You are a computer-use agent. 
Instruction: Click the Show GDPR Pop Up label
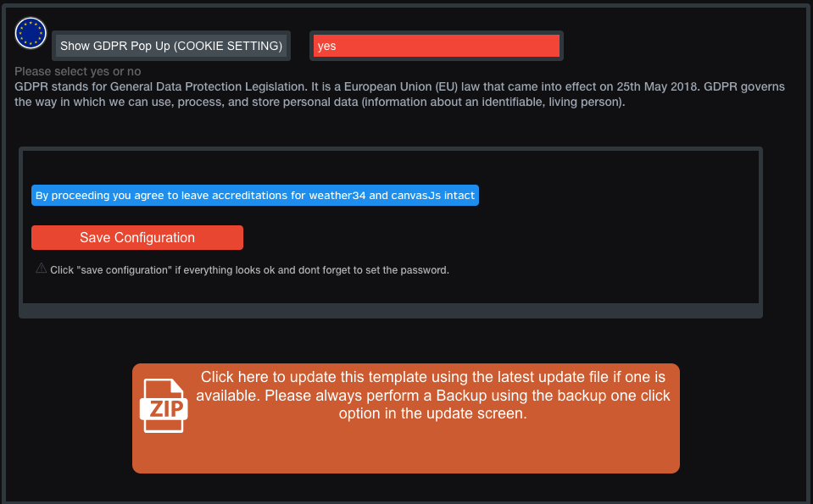click(171, 46)
